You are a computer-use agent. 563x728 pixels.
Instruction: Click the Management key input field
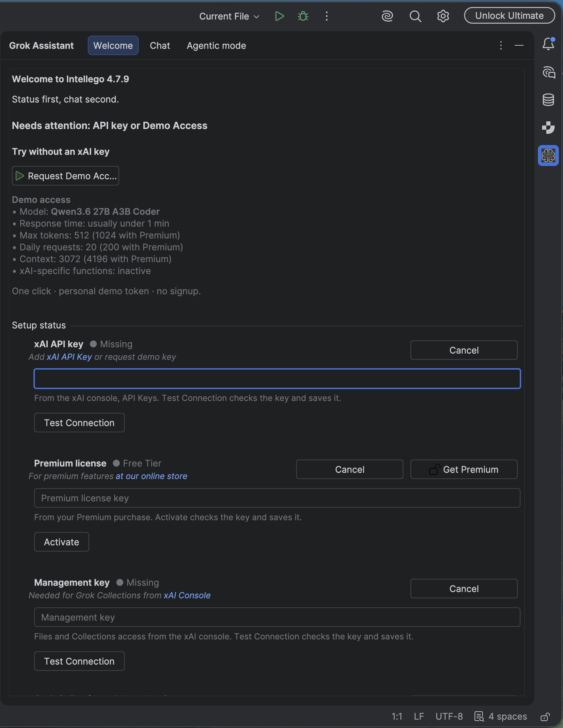click(277, 617)
